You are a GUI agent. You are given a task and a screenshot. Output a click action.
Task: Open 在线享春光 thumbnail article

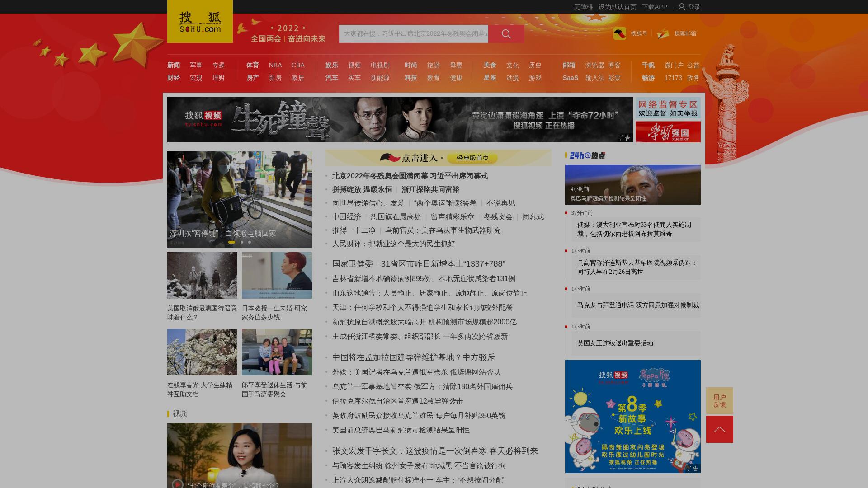202,352
